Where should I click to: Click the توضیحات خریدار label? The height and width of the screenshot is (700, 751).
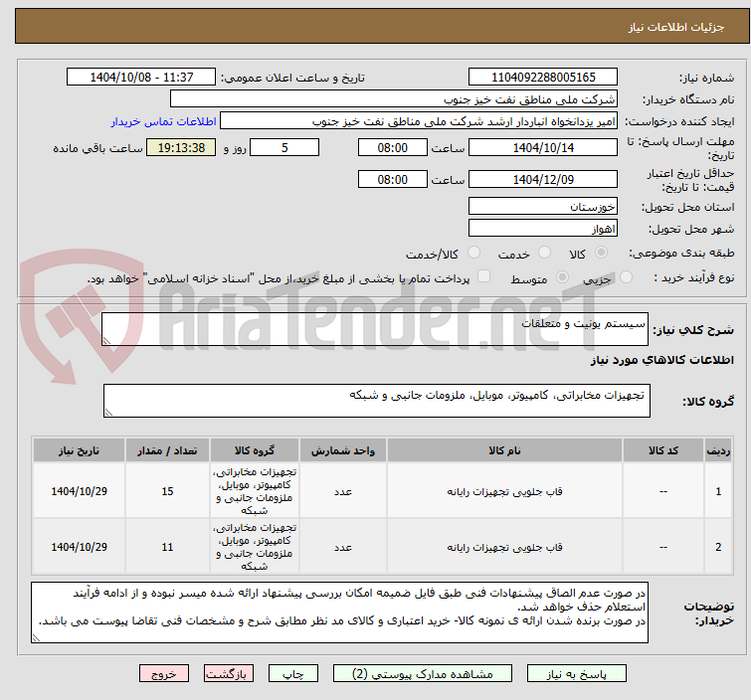click(x=709, y=613)
